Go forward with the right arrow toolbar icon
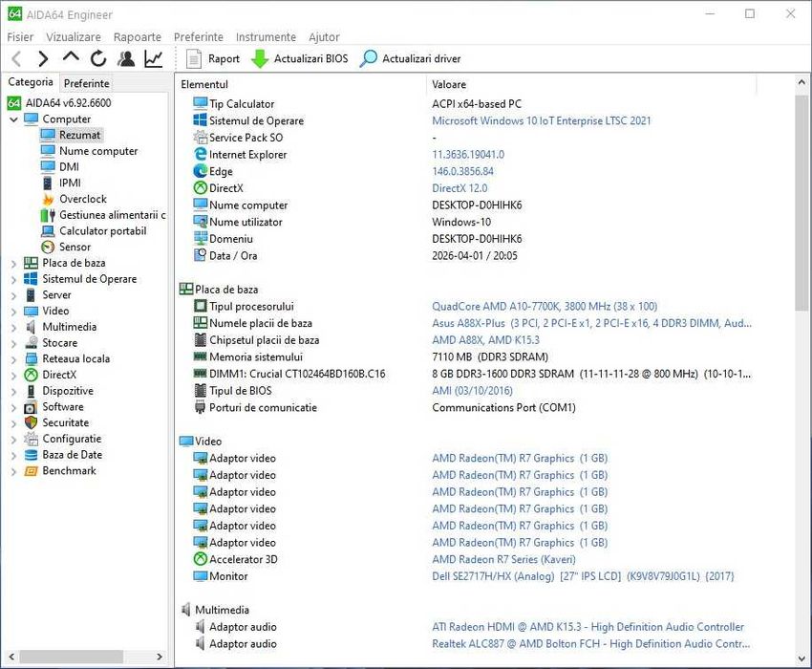Viewport: 812px width, 669px height. click(44, 58)
